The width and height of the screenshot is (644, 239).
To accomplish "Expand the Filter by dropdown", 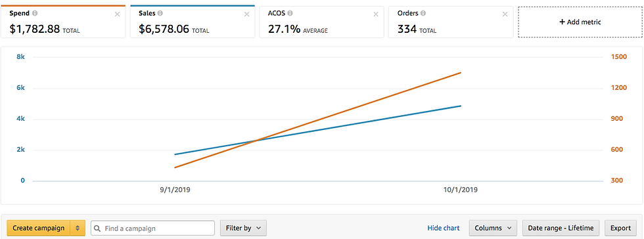I will tap(244, 228).
